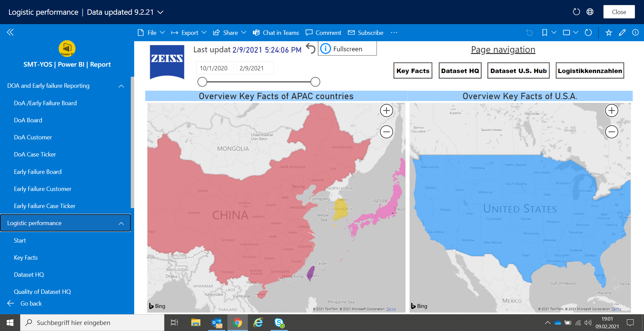Screen dimensions: 644x331
Task: Open the bookmark dropdown chevron
Action: (554, 32)
